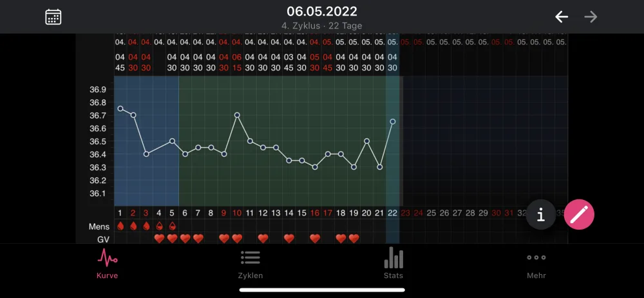The height and width of the screenshot is (298, 644).
Task: Tap the heart marker on day 19
Action: [354, 238]
